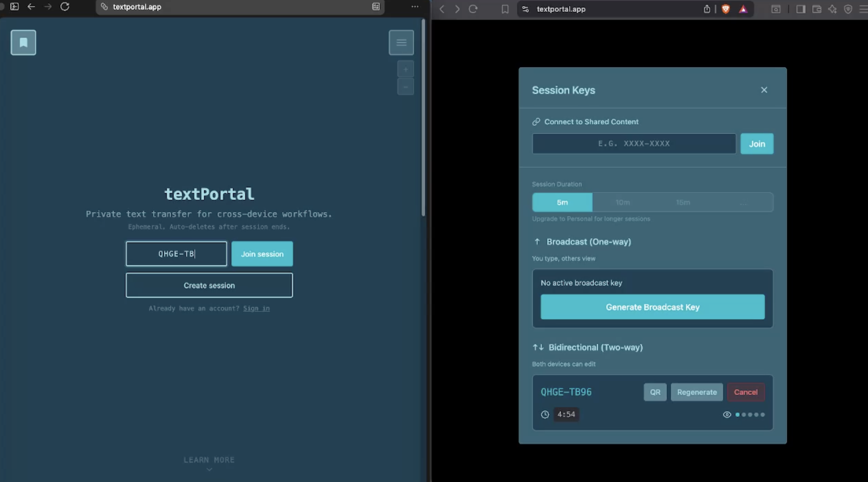Click the share icon in right address bar

(707, 9)
